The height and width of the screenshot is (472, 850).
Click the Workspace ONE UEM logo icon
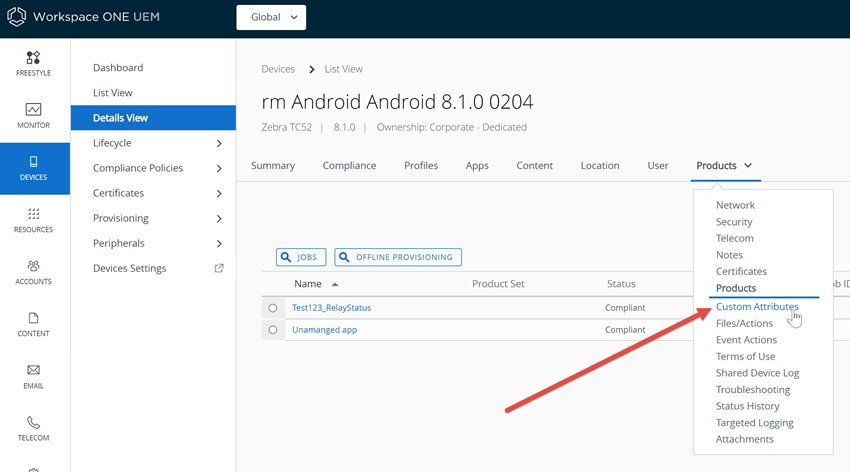tap(16, 17)
